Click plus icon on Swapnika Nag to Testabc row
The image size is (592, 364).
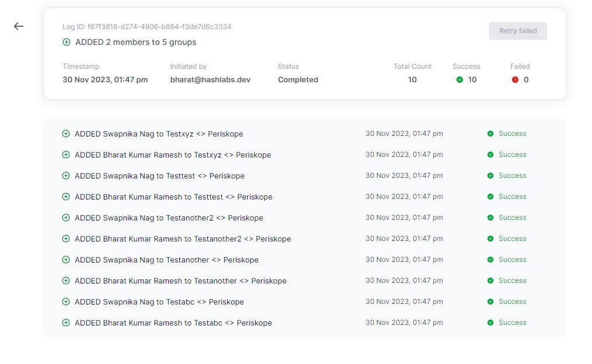coord(66,302)
